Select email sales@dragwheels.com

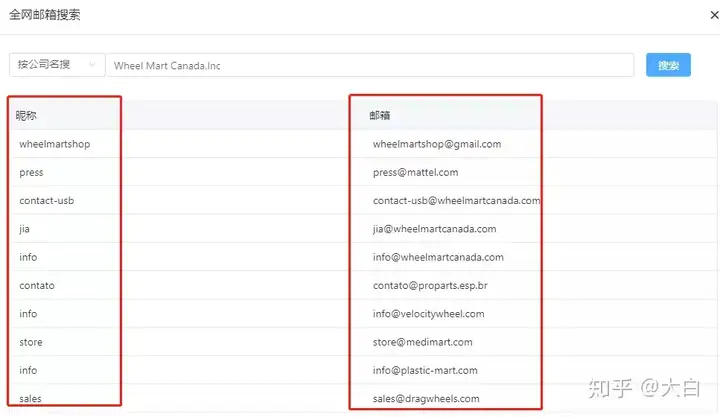(426, 399)
